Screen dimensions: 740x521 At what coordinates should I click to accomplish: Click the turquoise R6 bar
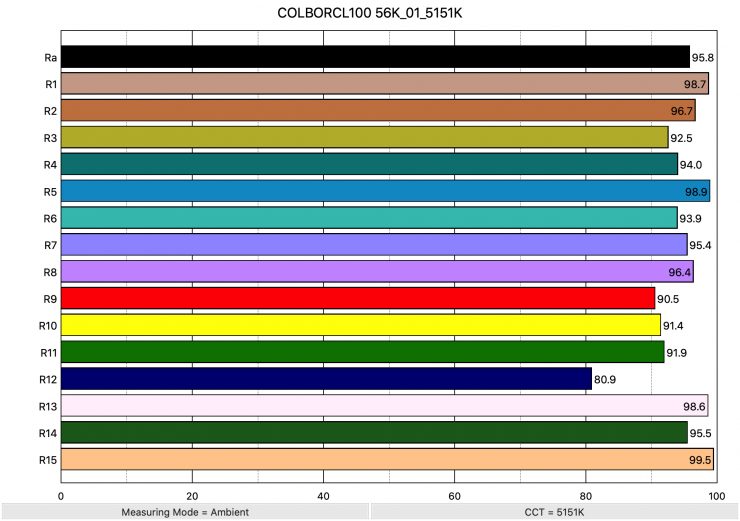click(x=369, y=218)
